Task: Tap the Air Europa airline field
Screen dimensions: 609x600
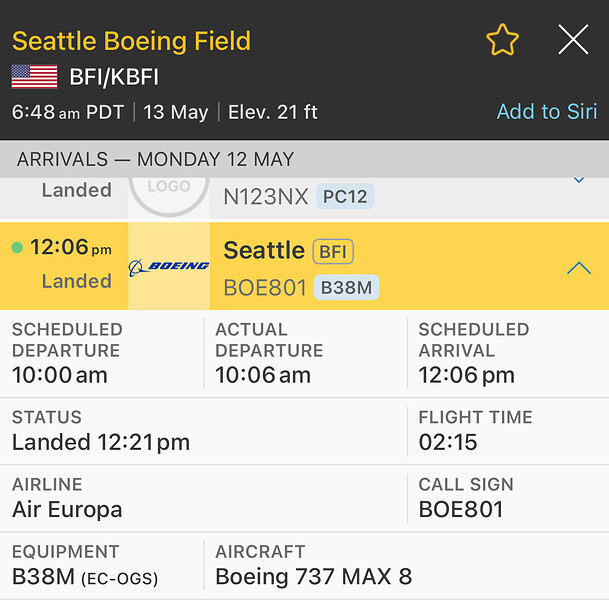Action: (x=67, y=509)
